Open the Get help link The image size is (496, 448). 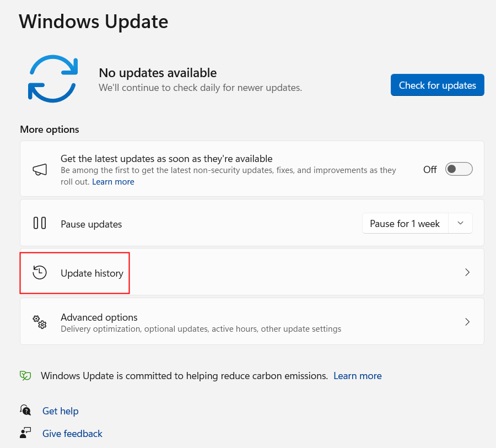coord(61,411)
